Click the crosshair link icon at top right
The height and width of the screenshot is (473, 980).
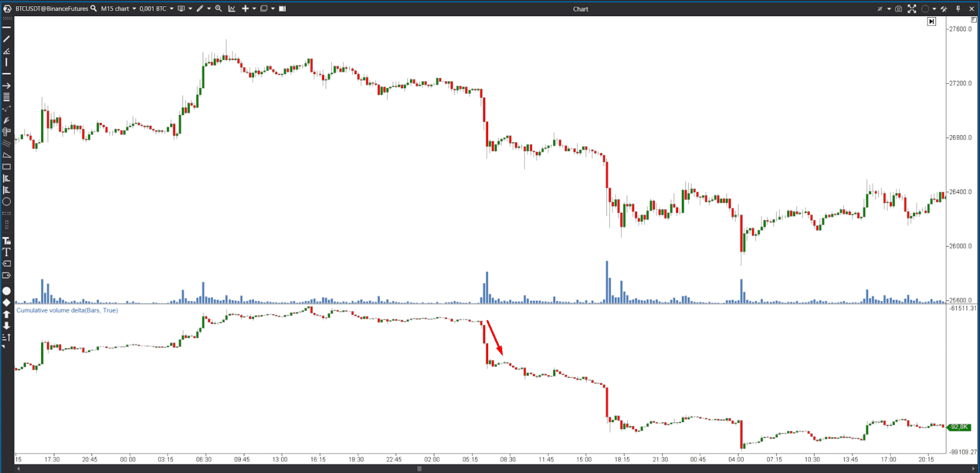[880, 9]
